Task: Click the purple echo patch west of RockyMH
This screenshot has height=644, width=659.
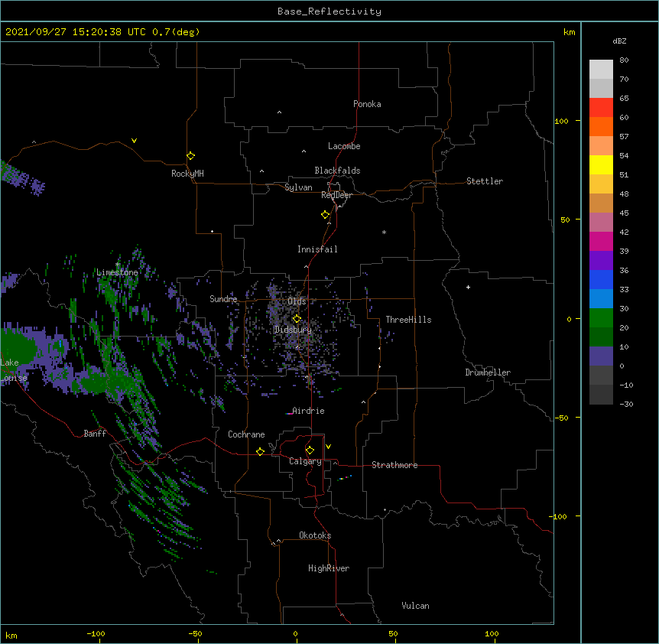Action: point(21,179)
